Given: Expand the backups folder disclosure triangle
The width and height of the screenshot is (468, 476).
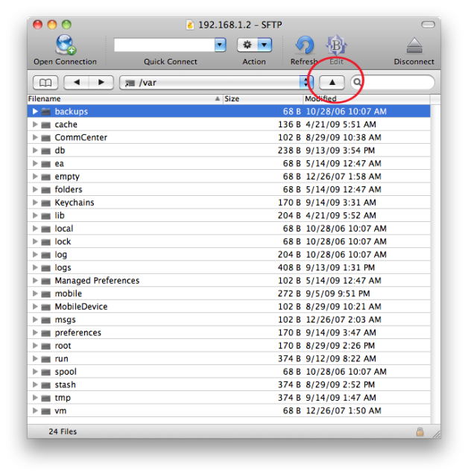Looking at the screenshot, I should 35,112.
